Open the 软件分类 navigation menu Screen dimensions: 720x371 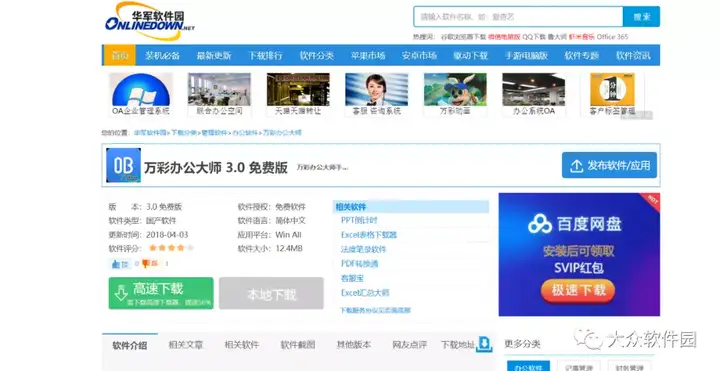pyautogui.click(x=317, y=56)
